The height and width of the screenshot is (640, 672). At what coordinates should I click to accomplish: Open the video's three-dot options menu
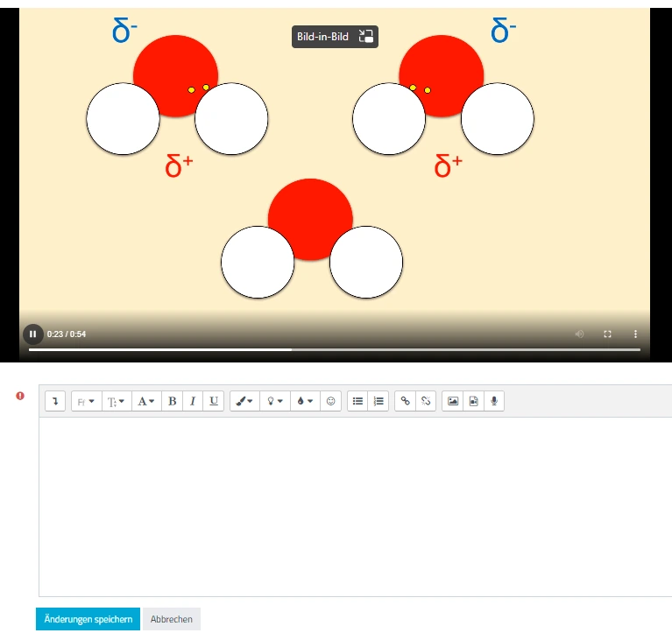[x=635, y=334]
